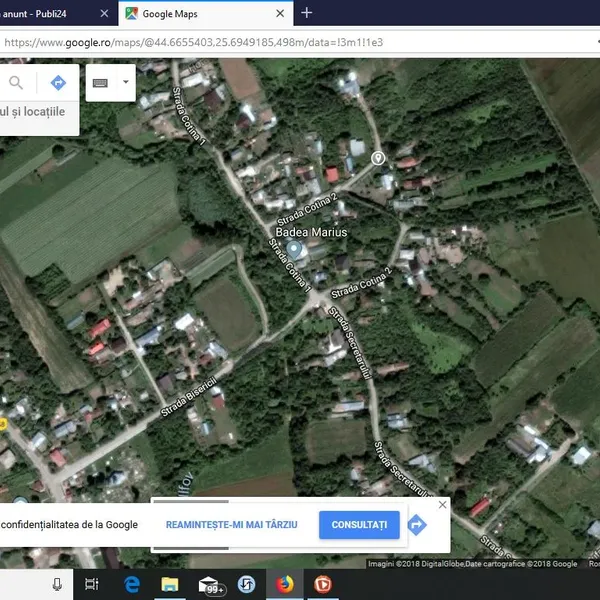Open the red media player taskbar icon
The height and width of the screenshot is (600, 600).
[323, 584]
